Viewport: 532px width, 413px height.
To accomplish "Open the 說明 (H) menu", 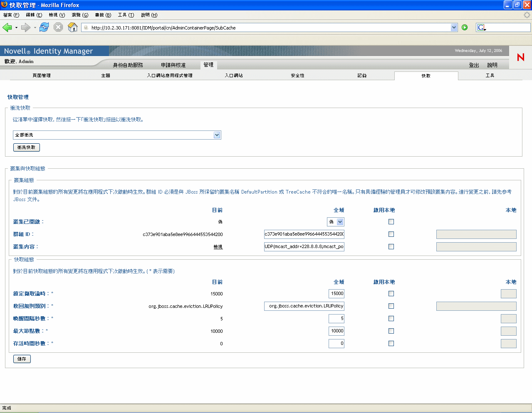I will [x=149, y=15].
